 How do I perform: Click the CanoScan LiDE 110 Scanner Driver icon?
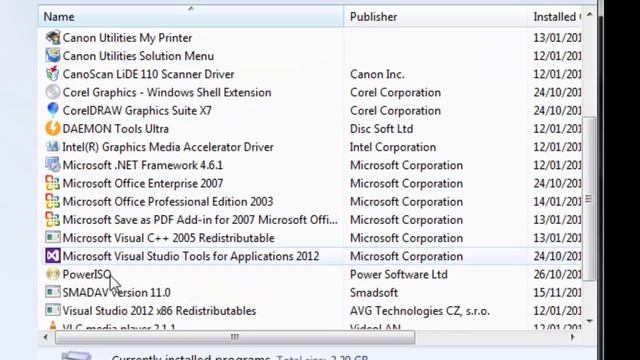(53, 74)
